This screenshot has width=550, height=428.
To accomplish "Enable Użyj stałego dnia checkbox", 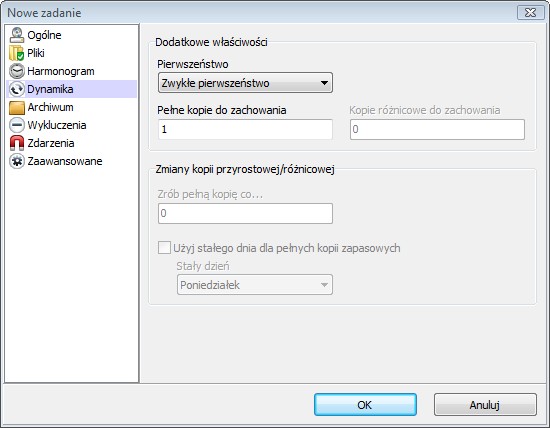I will tap(164, 248).
